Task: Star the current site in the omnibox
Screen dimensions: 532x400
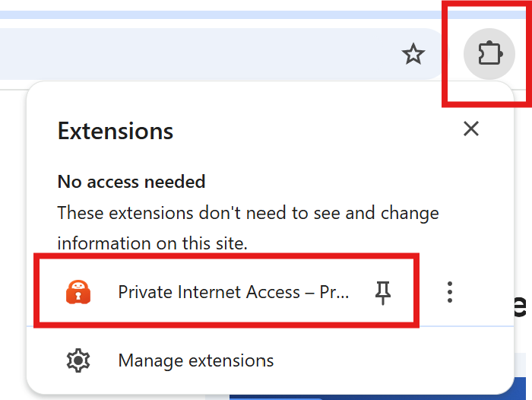Action: point(413,54)
